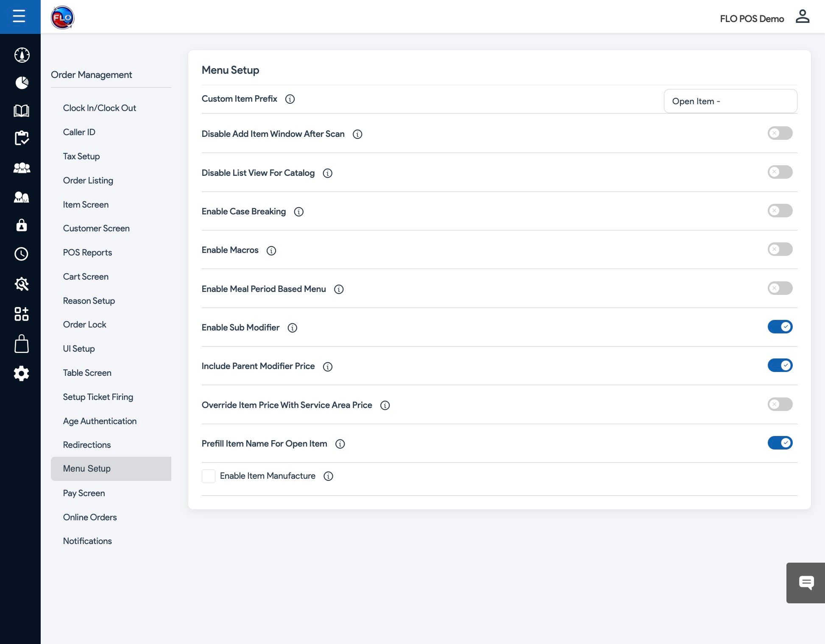Image resolution: width=825 pixels, height=644 pixels.
Task: Open the hamburger menu in top-left
Action: tap(19, 17)
